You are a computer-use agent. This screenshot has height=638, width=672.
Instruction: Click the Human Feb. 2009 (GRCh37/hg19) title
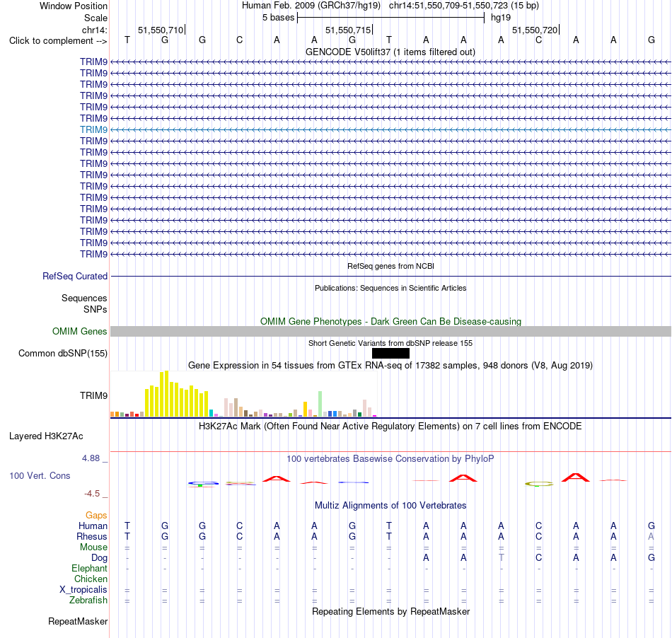[311, 6]
